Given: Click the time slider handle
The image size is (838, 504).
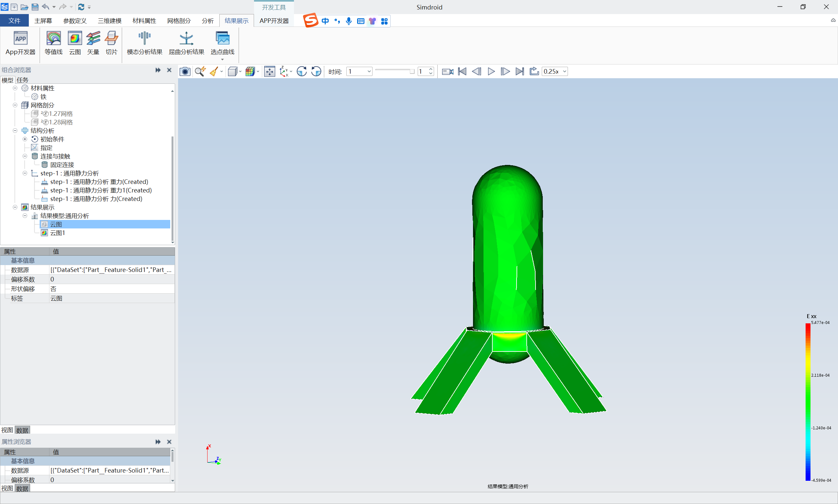Looking at the screenshot, I should click(412, 71).
